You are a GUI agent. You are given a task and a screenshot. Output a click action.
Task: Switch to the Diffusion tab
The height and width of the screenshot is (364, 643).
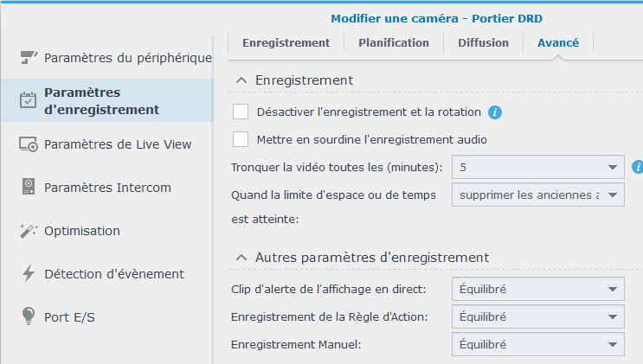(x=483, y=42)
